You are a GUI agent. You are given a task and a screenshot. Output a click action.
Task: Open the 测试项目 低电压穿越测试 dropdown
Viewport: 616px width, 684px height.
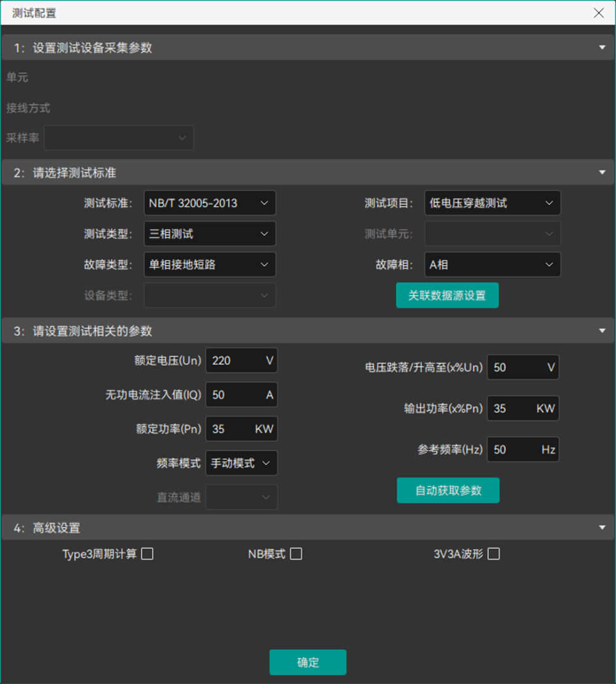[x=492, y=203]
